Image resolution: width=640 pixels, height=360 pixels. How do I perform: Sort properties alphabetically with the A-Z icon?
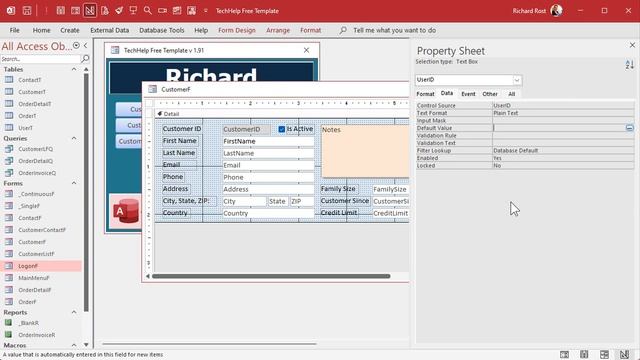pos(629,64)
